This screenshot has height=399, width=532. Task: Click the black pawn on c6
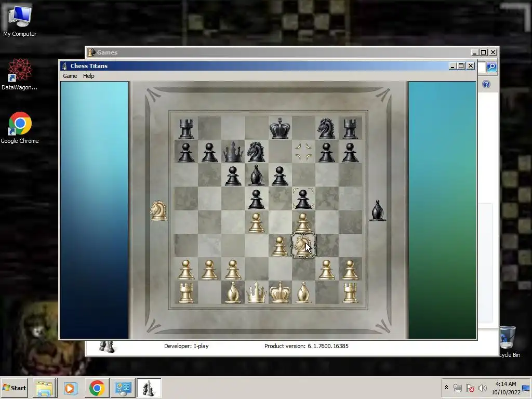233,176
